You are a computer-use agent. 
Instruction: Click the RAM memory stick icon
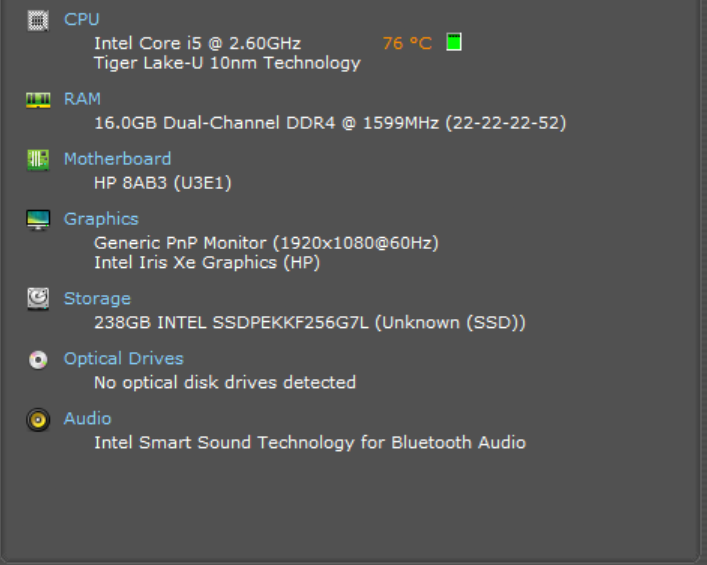click(x=38, y=99)
